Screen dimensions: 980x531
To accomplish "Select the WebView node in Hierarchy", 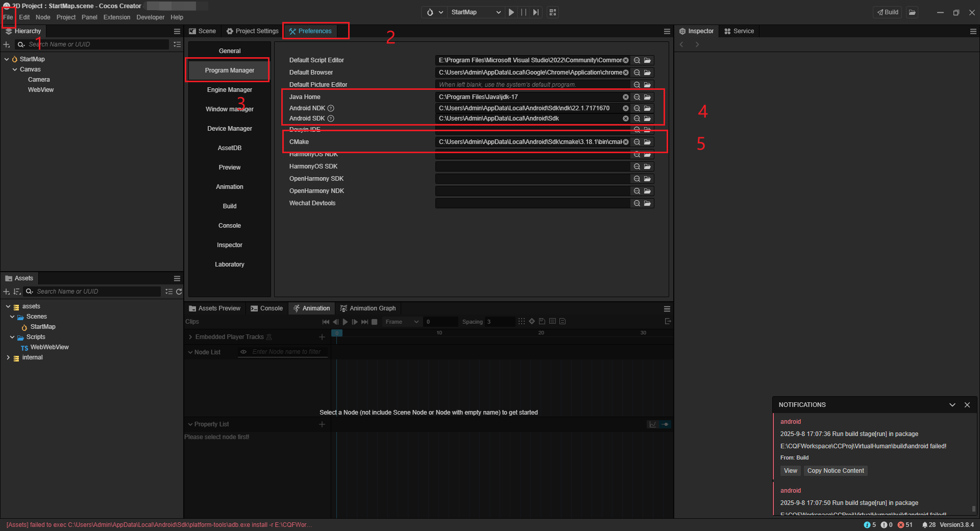I will tap(41, 90).
